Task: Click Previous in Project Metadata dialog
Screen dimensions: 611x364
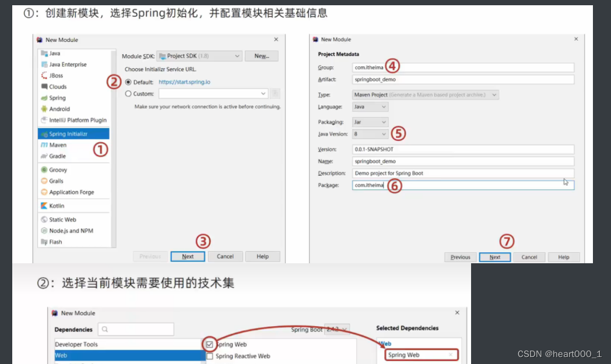Action: (460, 257)
